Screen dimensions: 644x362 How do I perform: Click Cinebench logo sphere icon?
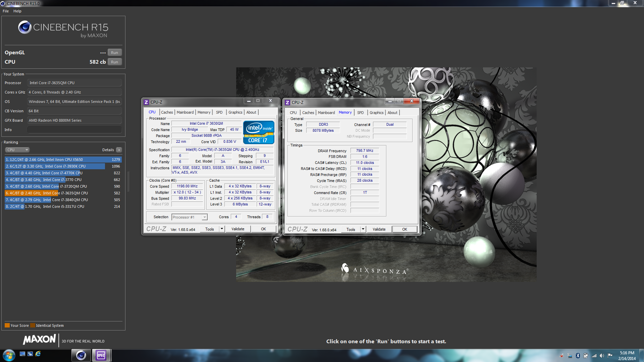[x=24, y=27]
